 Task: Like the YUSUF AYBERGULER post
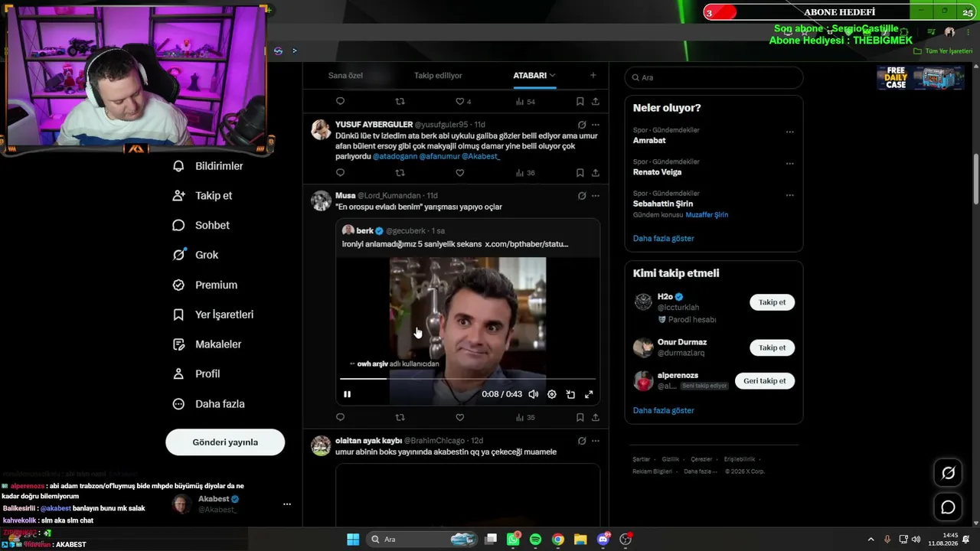460,173
